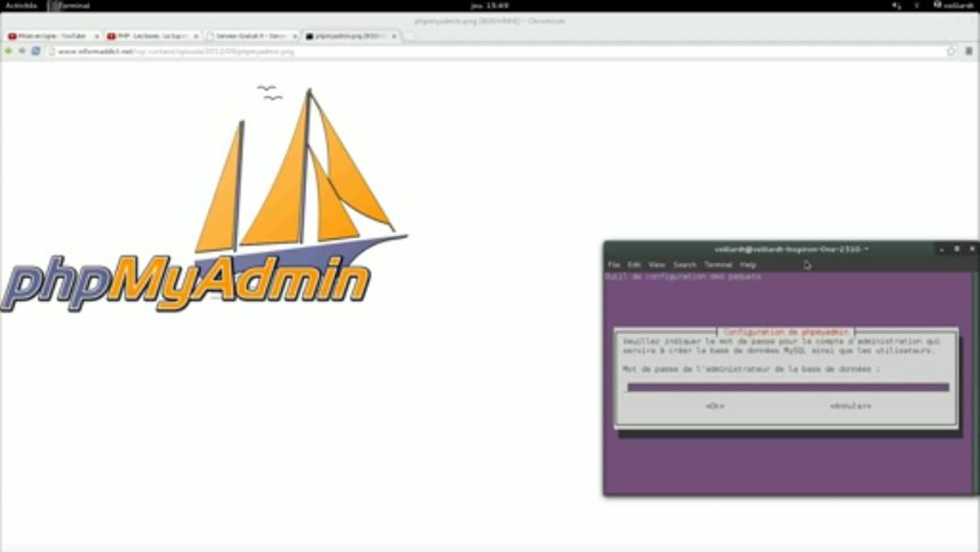Screen dimensions: 980x552
Task: Open the terminal File menu
Action: coord(614,264)
